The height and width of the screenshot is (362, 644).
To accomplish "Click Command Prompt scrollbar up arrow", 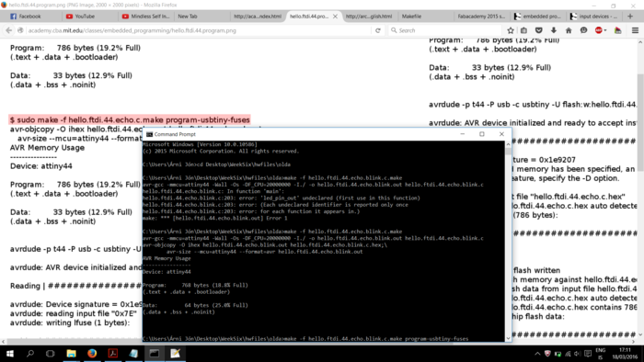I will click(508, 144).
